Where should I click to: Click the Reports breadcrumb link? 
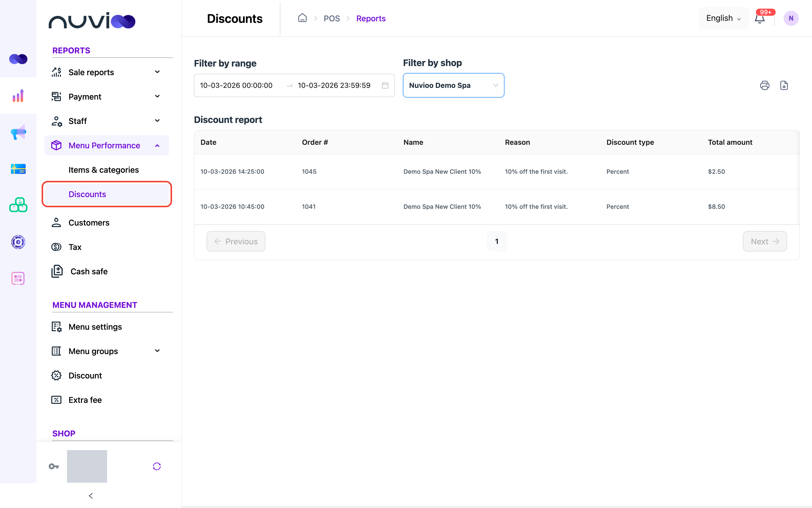point(371,19)
